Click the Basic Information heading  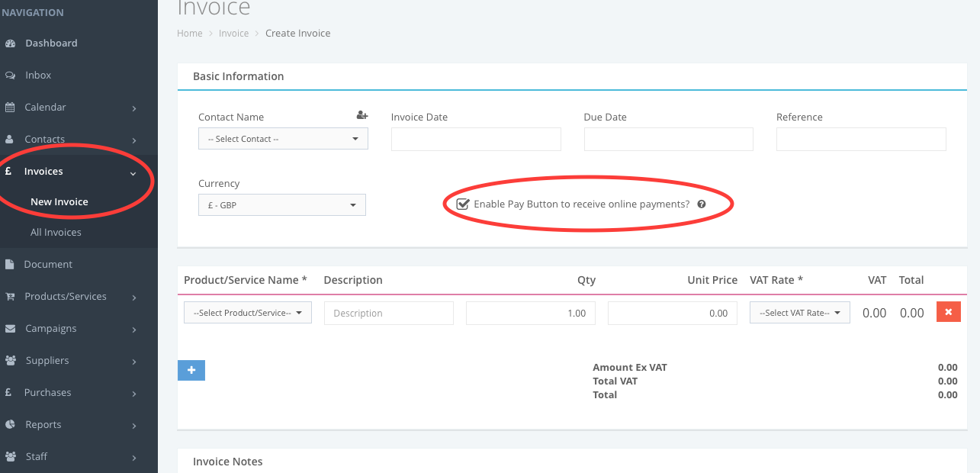point(239,76)
